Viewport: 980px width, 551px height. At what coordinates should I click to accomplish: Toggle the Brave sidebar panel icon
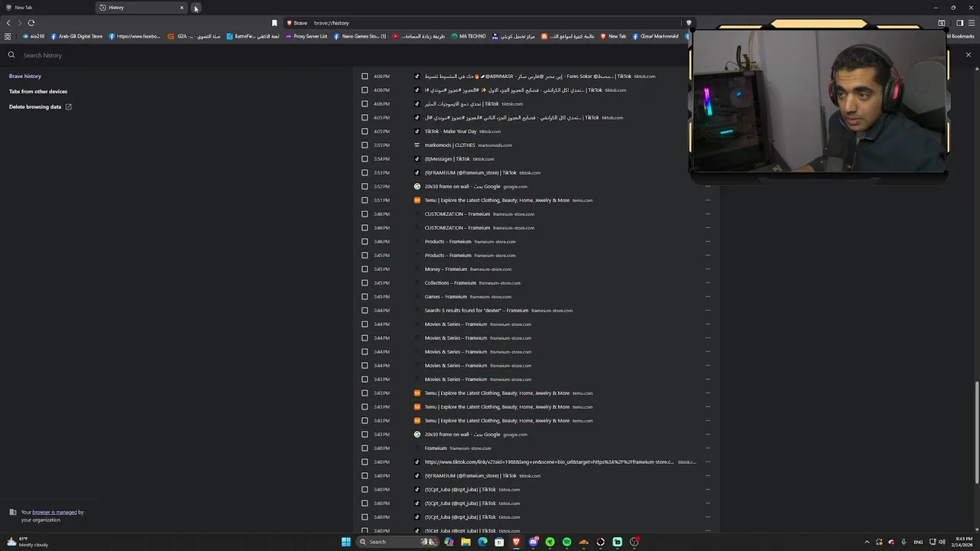(960, 23)
